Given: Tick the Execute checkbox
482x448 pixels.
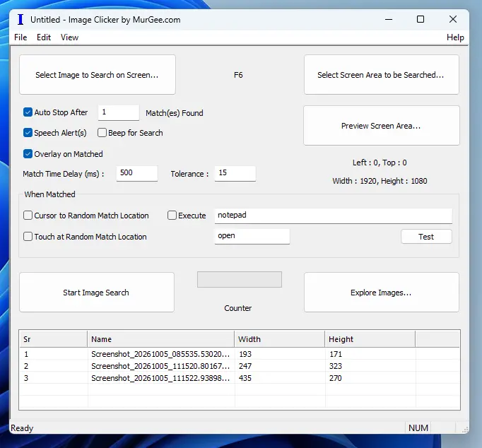Looking at the screenshot, I should click(x=172, y=216).
